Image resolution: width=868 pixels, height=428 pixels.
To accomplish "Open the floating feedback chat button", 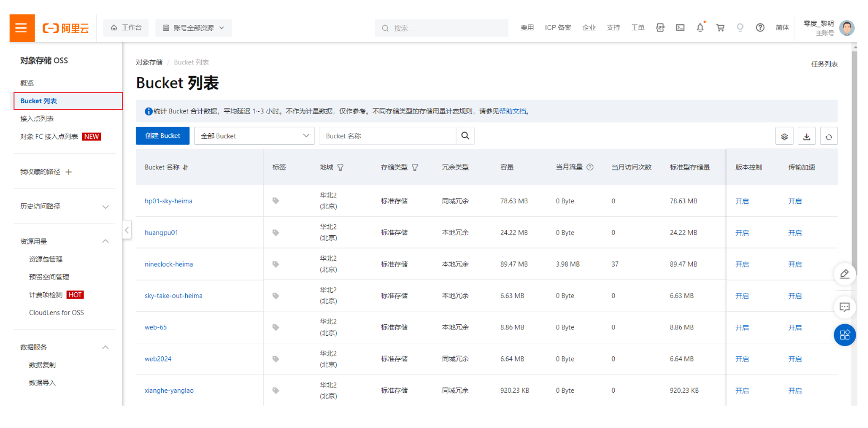I will tap(845, 307).
